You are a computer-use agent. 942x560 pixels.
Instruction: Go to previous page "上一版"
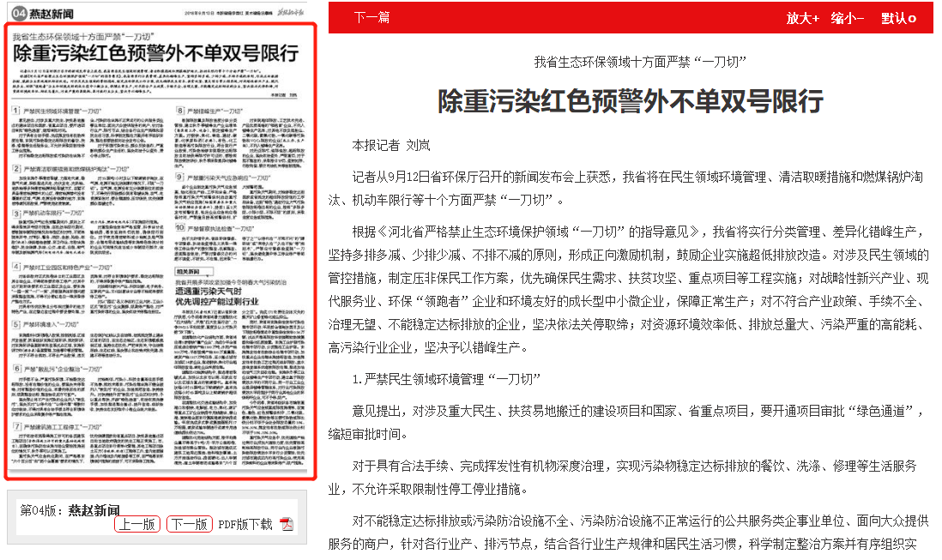pyautogui.click(x=136, y=524)
